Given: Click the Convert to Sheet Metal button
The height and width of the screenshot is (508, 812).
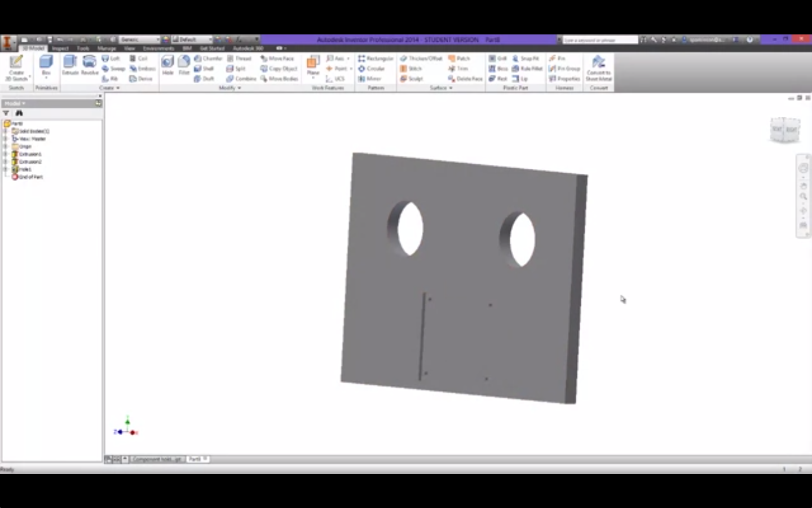Looking at the screenshot, I should pos(599,68).
